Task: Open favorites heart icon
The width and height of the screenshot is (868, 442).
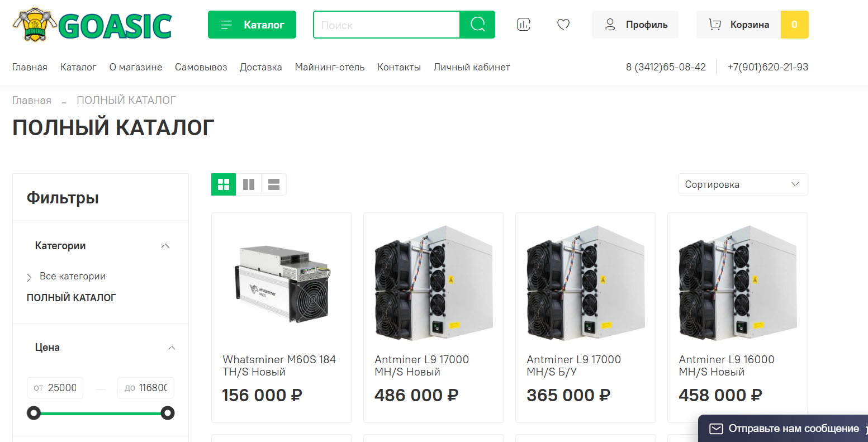Action: click(x=563, y=25)
